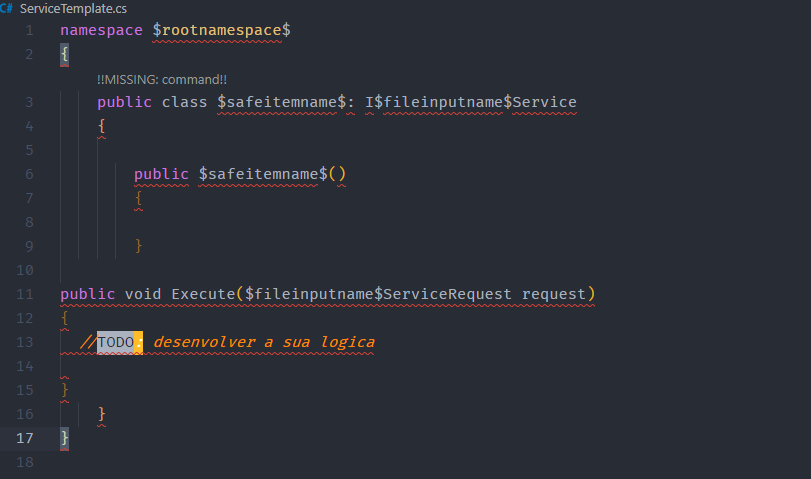811x479 pixels.
Task: Click the comment 'desenvolver a sua logica'
Action: [x=264, y=342]
